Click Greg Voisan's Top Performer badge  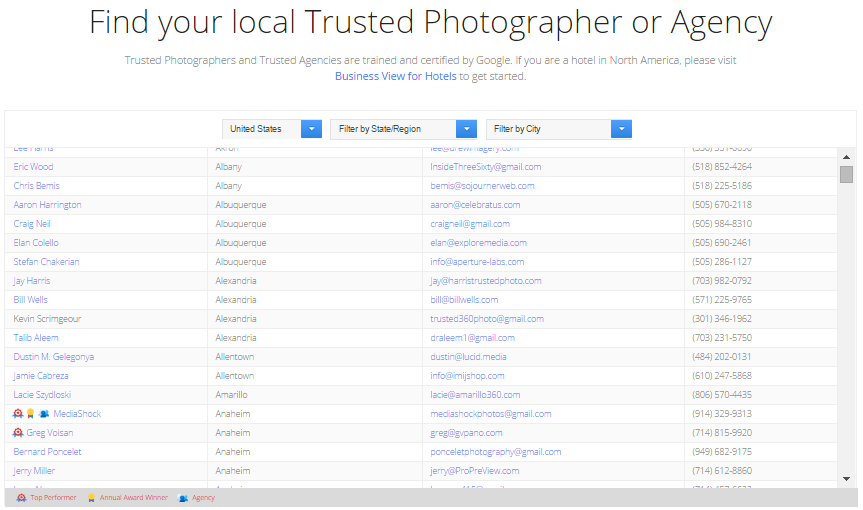(18, 433)
